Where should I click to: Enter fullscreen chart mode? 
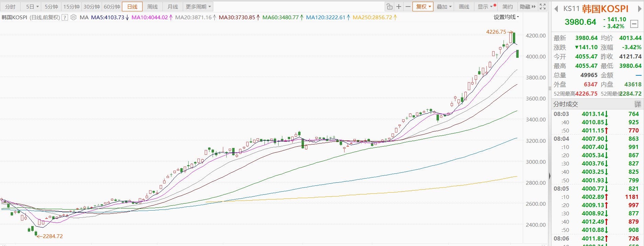click(543, 7)
